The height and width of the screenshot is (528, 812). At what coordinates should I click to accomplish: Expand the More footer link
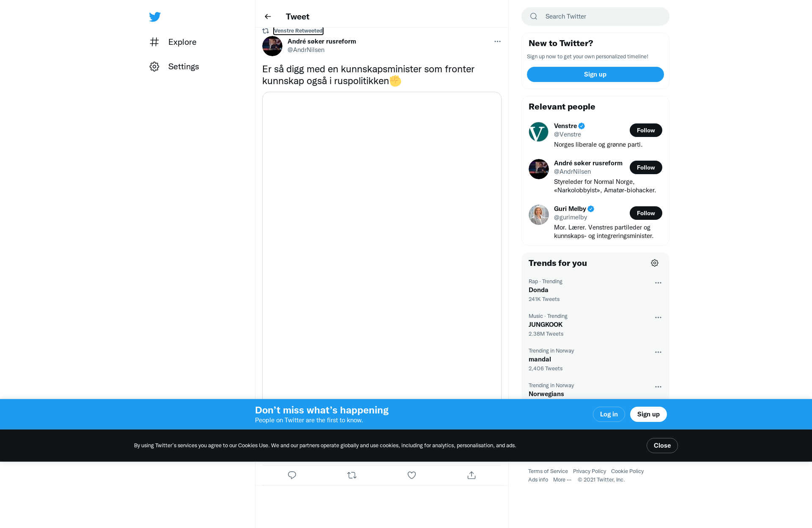point(562,480)
